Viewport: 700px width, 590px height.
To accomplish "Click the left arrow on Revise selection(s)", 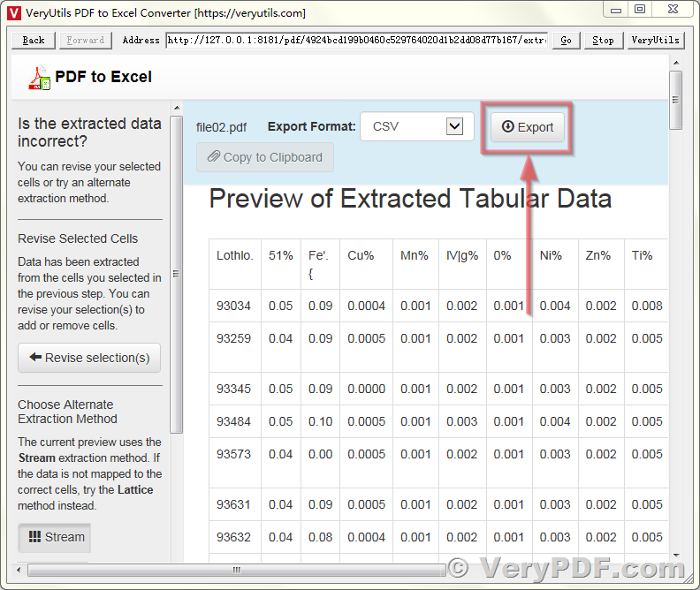I will 35,357.
